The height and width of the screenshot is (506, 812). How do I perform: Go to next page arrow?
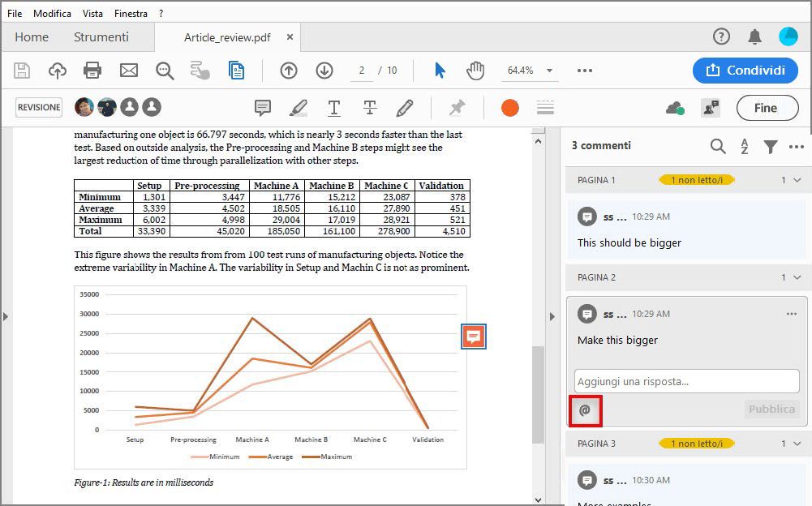(x=324, y=71)
